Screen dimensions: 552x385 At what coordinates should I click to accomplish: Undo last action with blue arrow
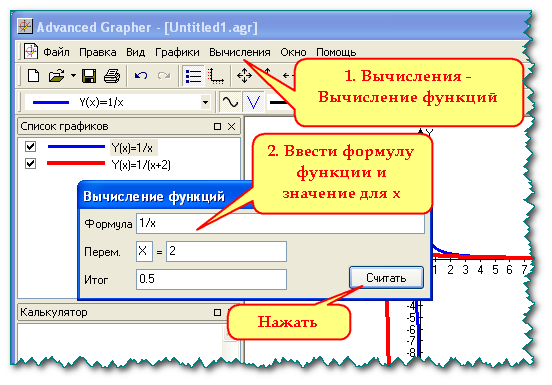coord(141,76)
